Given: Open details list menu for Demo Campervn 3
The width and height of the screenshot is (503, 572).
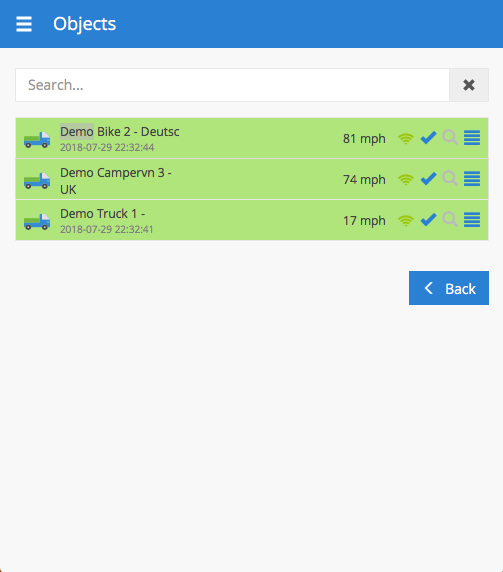Looking at the screenshot, I should pos(472,179).
